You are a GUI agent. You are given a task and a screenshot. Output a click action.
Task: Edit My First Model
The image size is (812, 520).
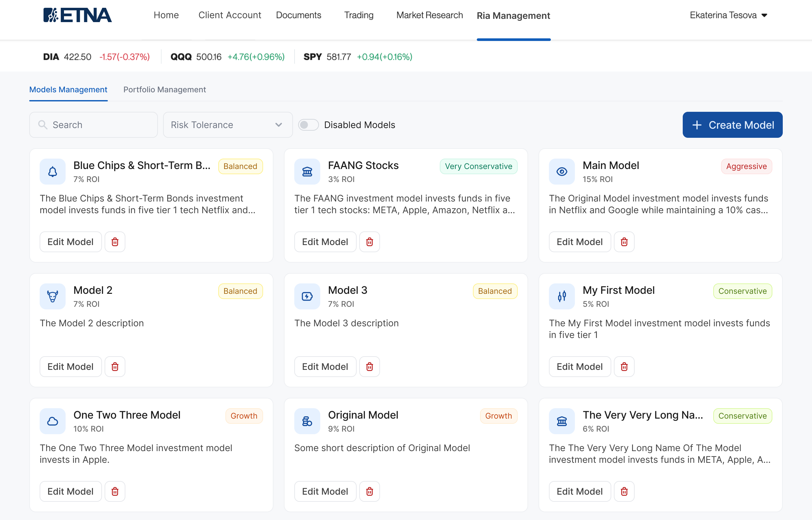579,366
